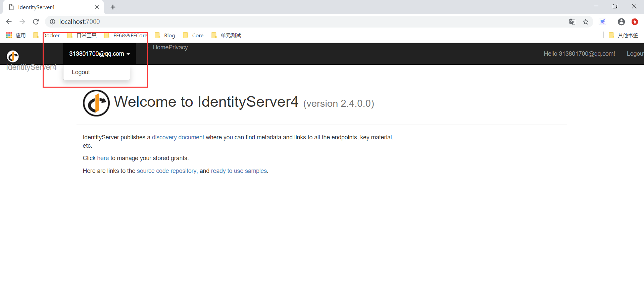644x281 pixels.
Task: Click the large IdentityServer4 welcome logo
Action: point(96,103)
